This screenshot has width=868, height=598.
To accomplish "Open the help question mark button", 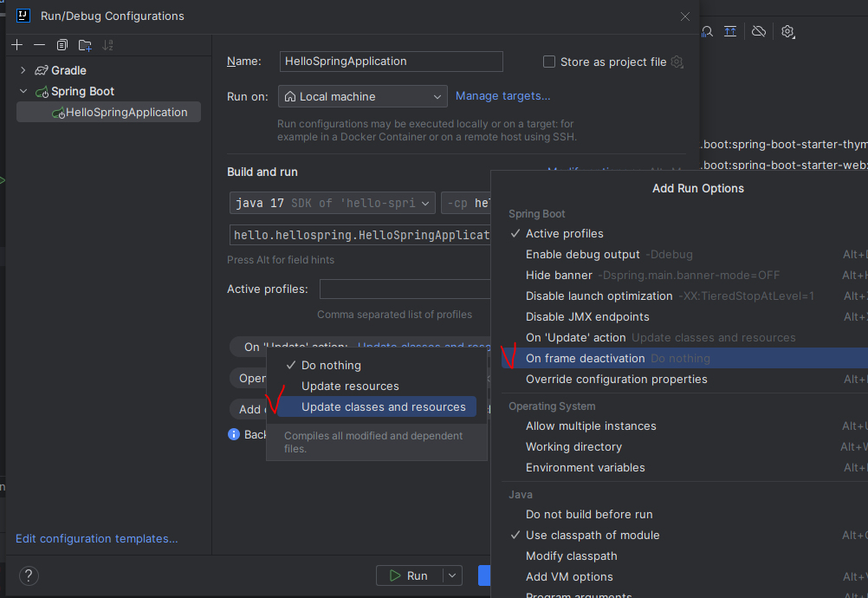I will [29, 575].
